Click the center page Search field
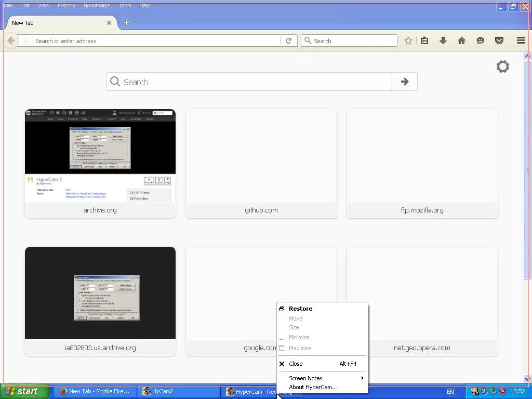This screenshot has height=399, width=532. click(249, 82)
